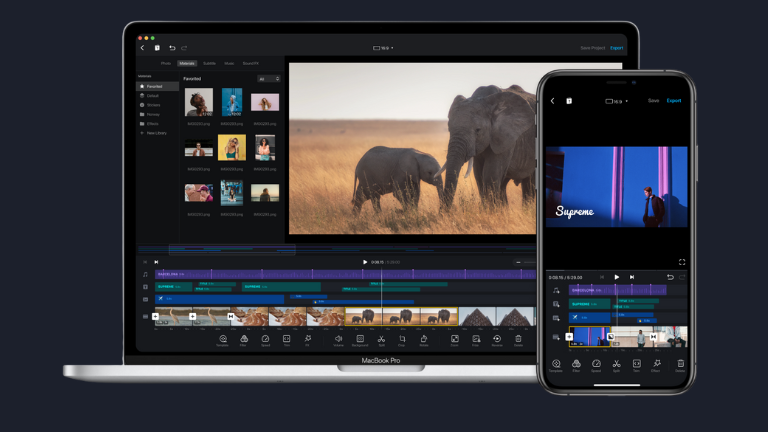Open the Zoom tool on MacBook toolbar
Screen dimensions: 768x432
tap(455, 340)
